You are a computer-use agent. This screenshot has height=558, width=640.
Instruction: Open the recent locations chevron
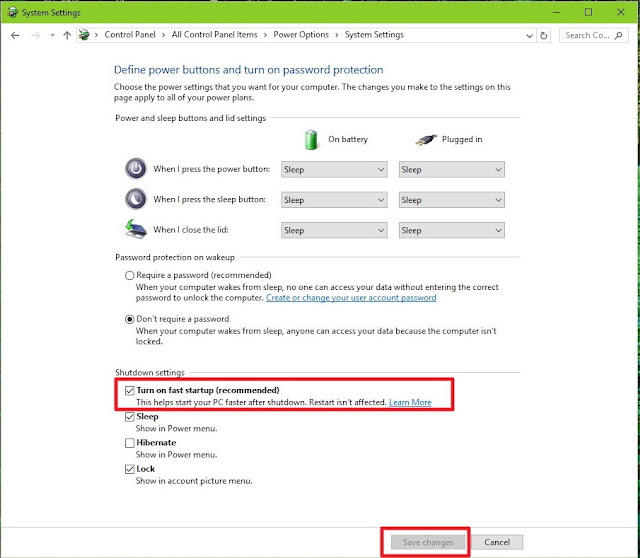pos(52,35)
